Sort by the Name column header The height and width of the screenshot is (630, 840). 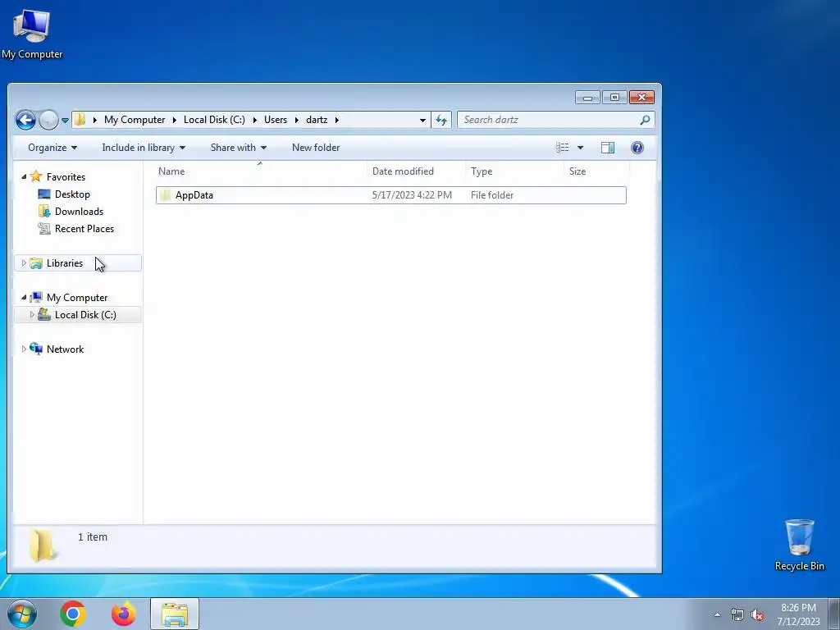(260, 171)
